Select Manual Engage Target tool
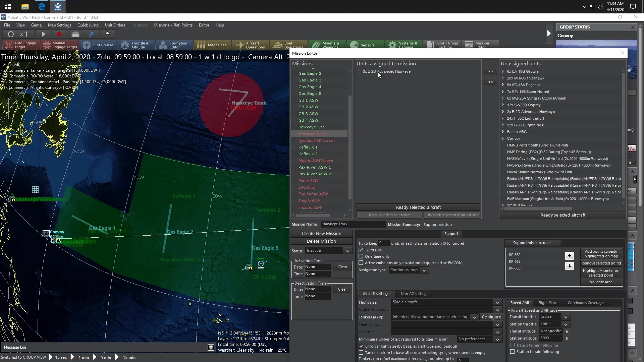Viewport: 644px width, 362px height. [x=60, y=45]
